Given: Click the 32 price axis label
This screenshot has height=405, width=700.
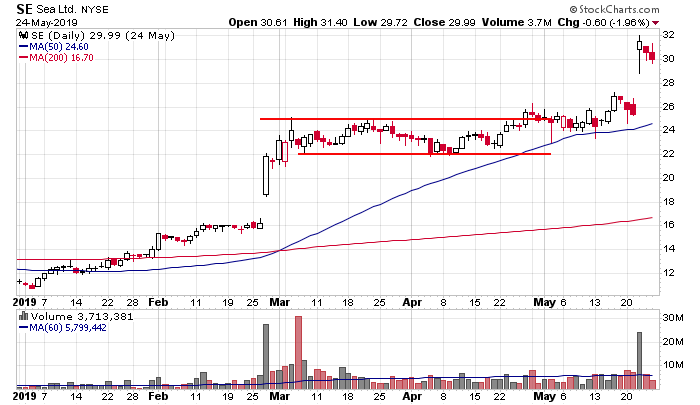Looking at the screenshot, I should pyautogui.click(x=668, y=35).
